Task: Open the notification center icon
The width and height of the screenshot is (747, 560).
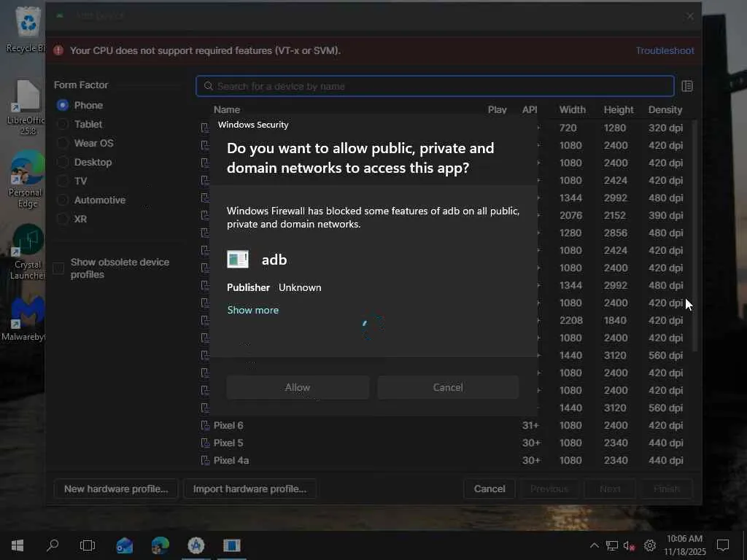Action: point(723,545)
